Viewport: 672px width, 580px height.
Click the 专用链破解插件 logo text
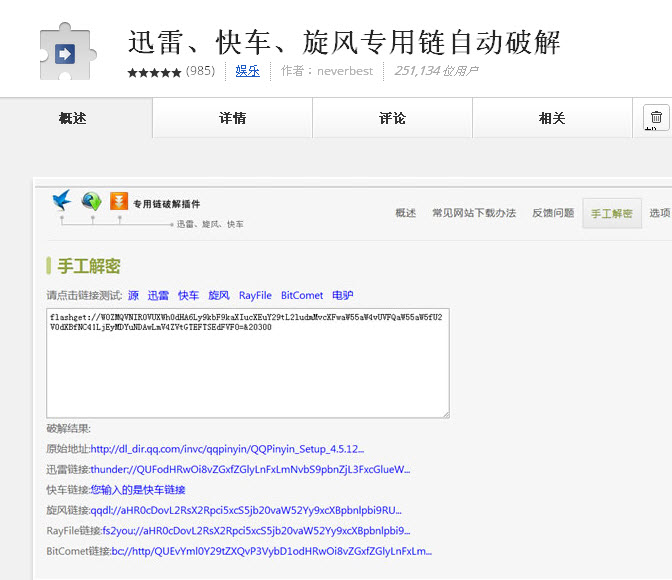coord(166,204)
